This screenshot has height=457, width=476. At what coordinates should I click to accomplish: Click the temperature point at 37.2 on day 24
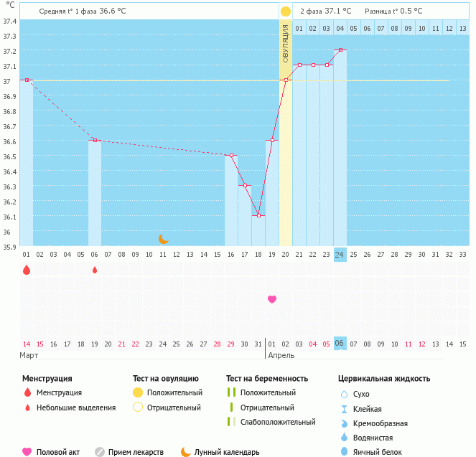(340, 50)
